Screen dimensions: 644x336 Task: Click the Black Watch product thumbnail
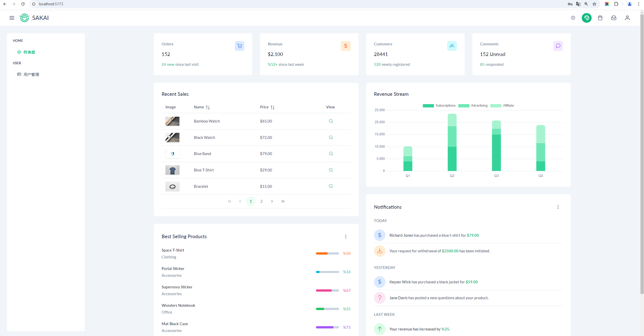pyautogui.click(x=172, y=137)
